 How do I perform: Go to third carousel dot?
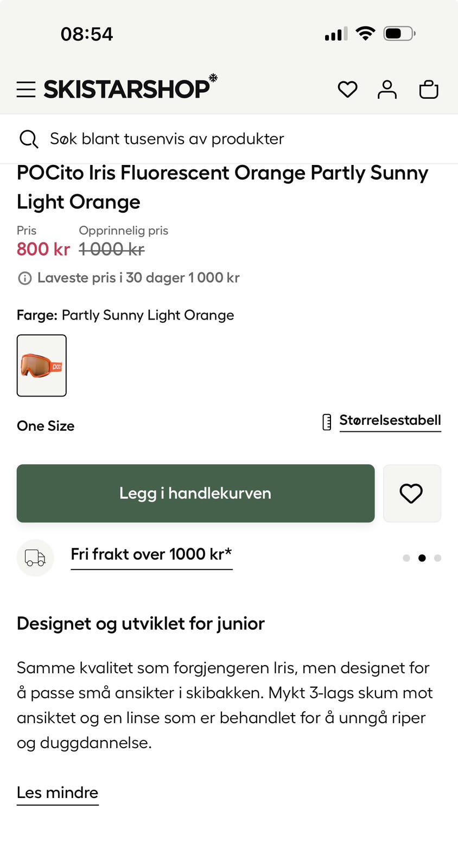(x=438, y=558)
